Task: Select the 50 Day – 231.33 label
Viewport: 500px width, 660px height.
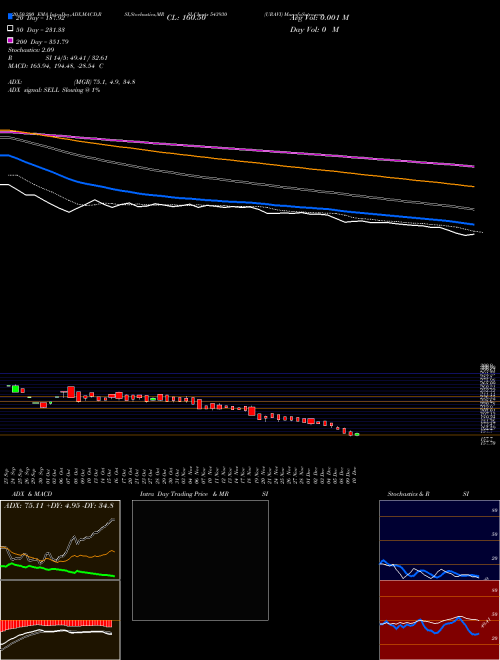Action: pyautogui.click(x=40, y=30)
